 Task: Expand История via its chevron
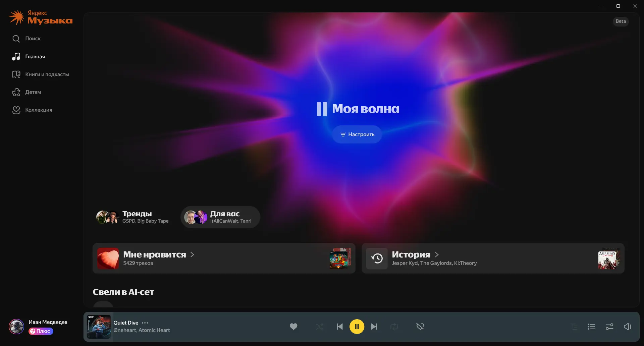point(437,254)
